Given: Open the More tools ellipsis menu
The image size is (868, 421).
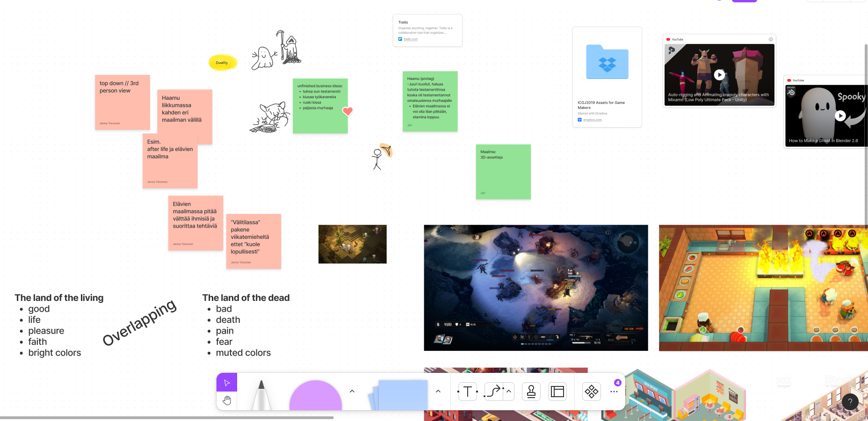Looking at the screenshot, I should 614,392.
